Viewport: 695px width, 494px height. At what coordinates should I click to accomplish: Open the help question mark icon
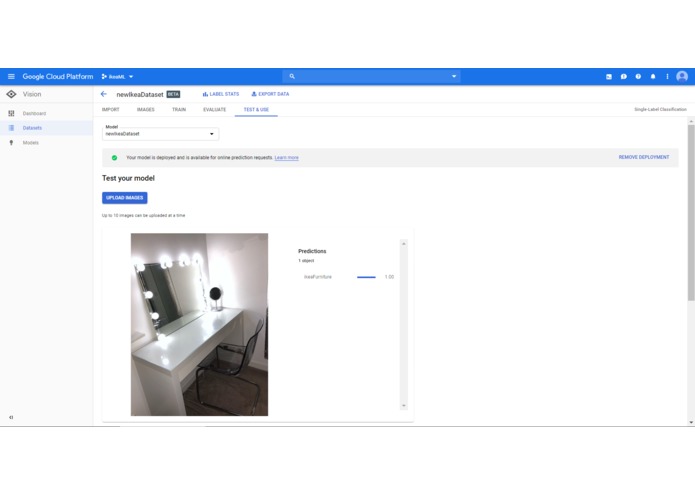coord(638,77)
